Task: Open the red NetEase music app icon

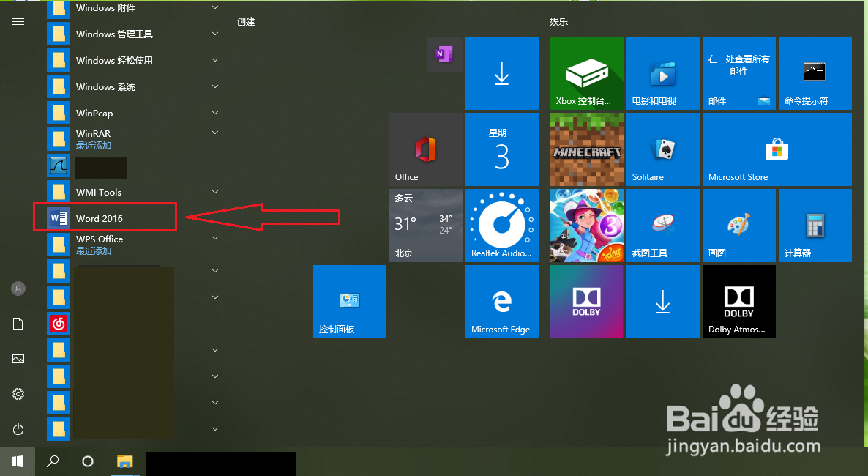Action: [x=59, y=324]
